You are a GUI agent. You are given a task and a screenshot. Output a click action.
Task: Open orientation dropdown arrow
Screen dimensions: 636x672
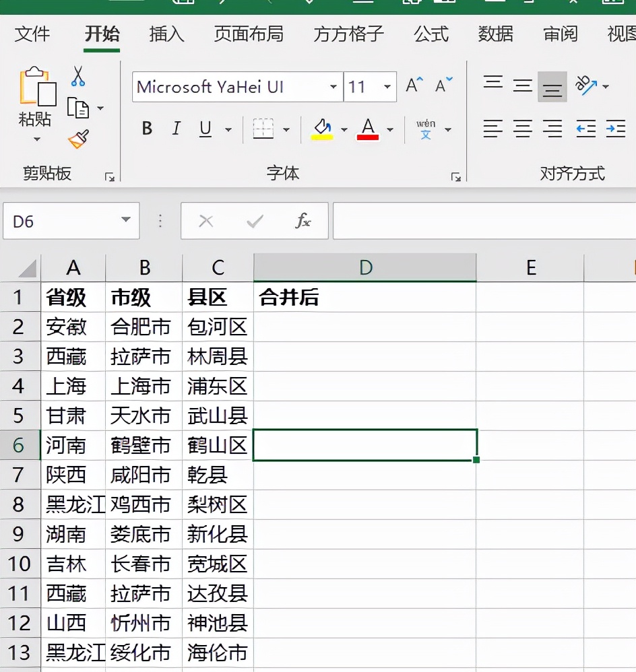coord(606,87)
